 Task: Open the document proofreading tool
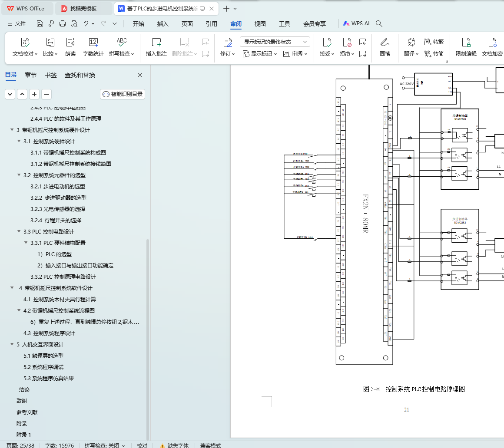click(25, 47)
